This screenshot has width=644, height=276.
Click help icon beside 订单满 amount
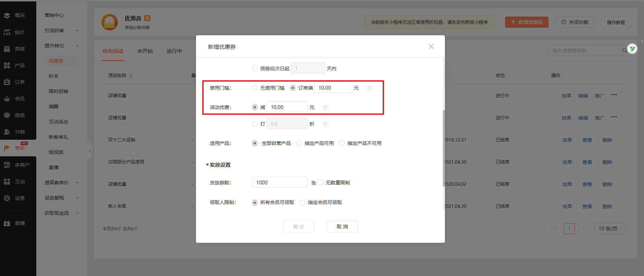coord(370,88)
